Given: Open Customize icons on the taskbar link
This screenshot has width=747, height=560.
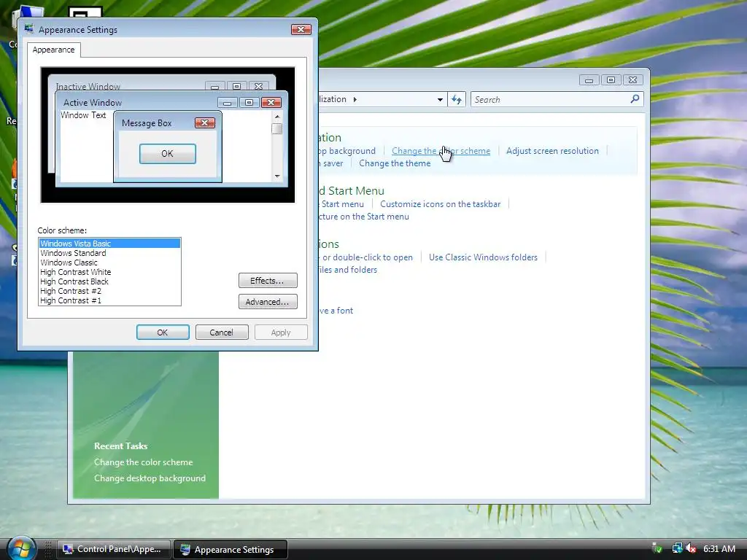Looking at the screenshot, I should point(440,204).
